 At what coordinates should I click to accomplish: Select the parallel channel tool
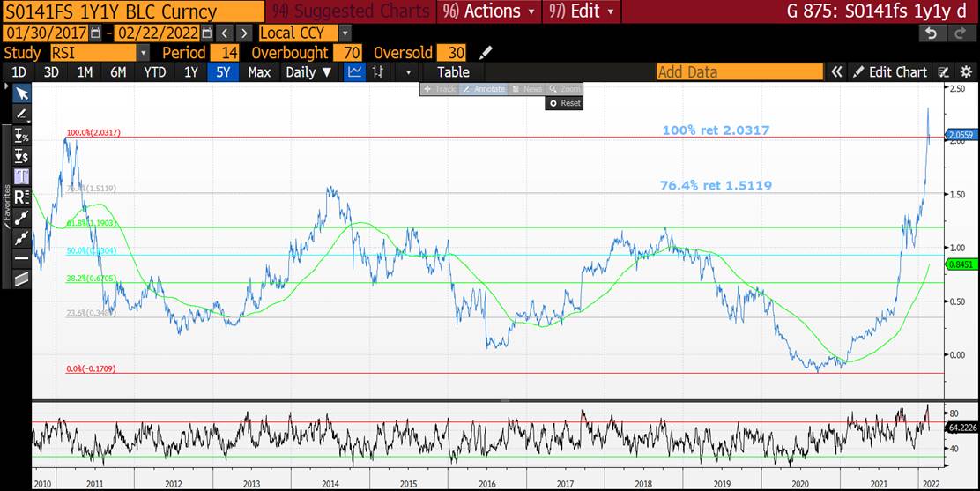point(22,279)
